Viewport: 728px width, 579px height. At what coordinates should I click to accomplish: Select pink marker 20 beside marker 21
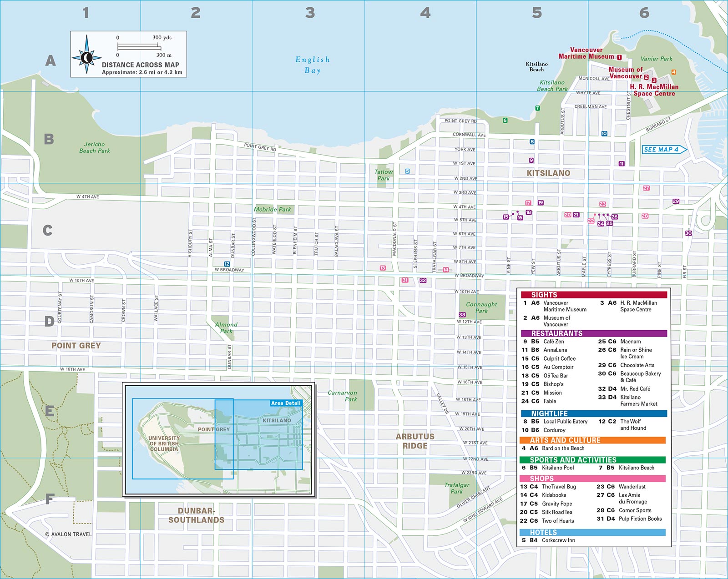[567, 215]
